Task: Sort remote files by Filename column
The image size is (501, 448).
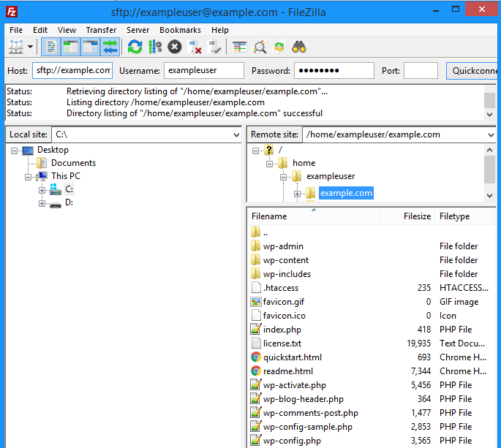Action: (x=314, y=216)
